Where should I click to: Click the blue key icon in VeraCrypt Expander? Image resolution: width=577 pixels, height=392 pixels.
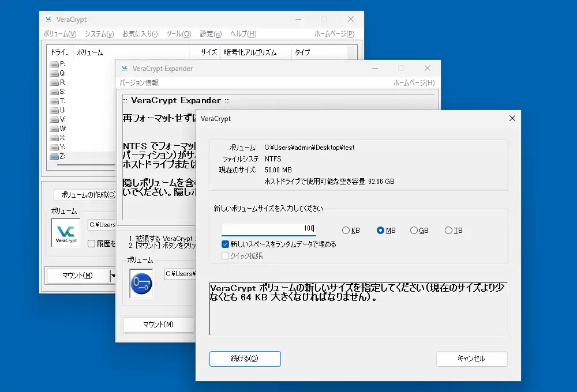[x=141, y=283]
